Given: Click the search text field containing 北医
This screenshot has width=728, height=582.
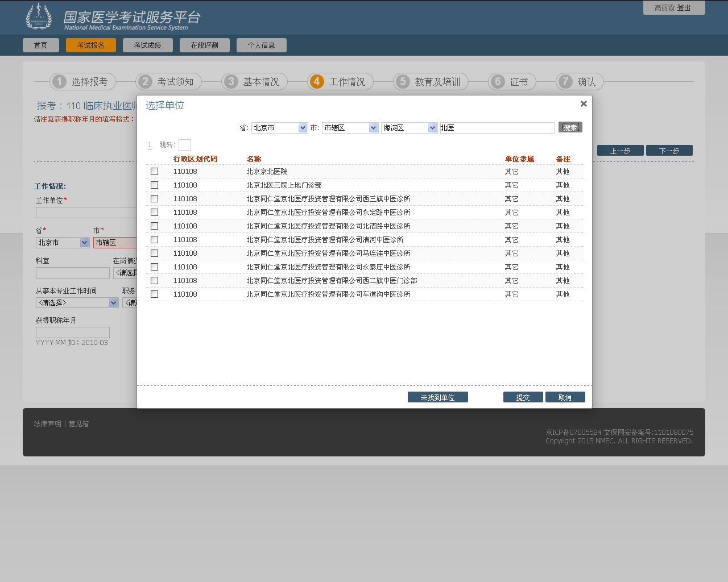Looking at the screenshot, I should (x=497, y=128).
